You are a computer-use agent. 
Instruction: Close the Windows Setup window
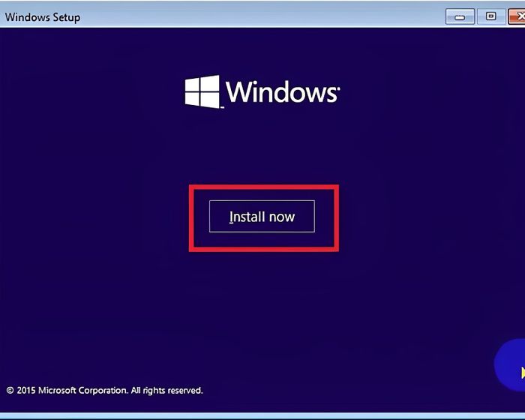517,16
